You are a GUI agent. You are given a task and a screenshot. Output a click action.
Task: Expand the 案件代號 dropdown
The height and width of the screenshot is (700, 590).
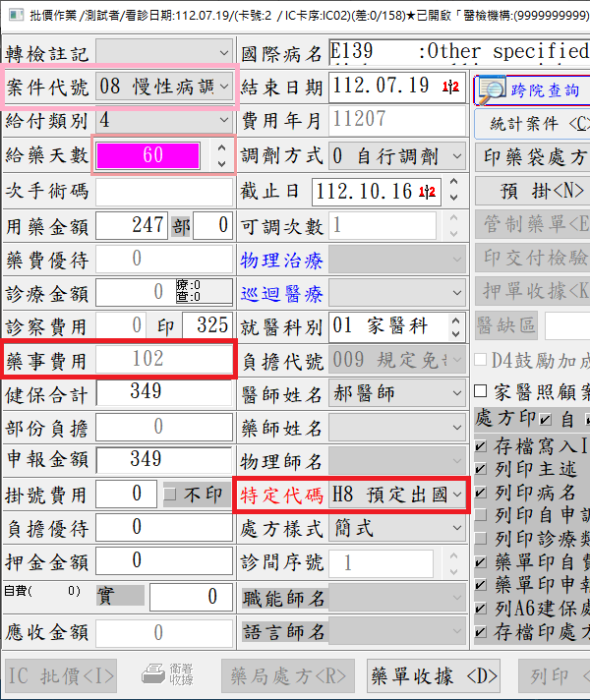pos(225,87)
